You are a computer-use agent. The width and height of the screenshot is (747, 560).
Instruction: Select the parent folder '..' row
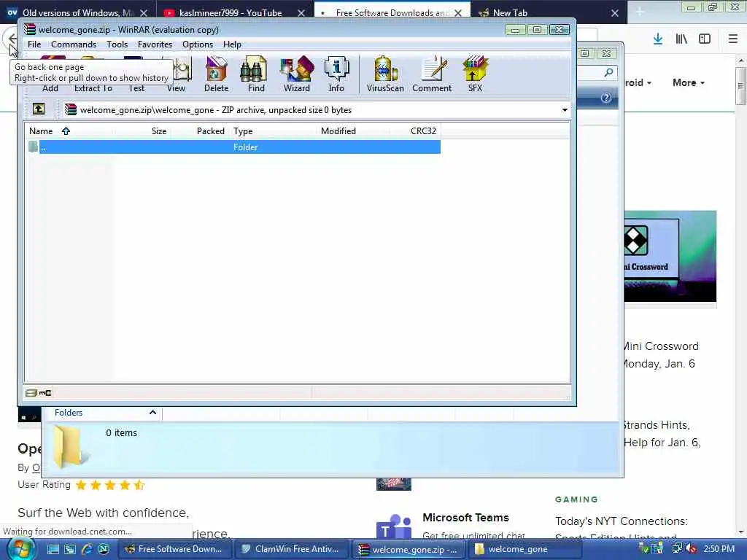click(x=233, y=147)
